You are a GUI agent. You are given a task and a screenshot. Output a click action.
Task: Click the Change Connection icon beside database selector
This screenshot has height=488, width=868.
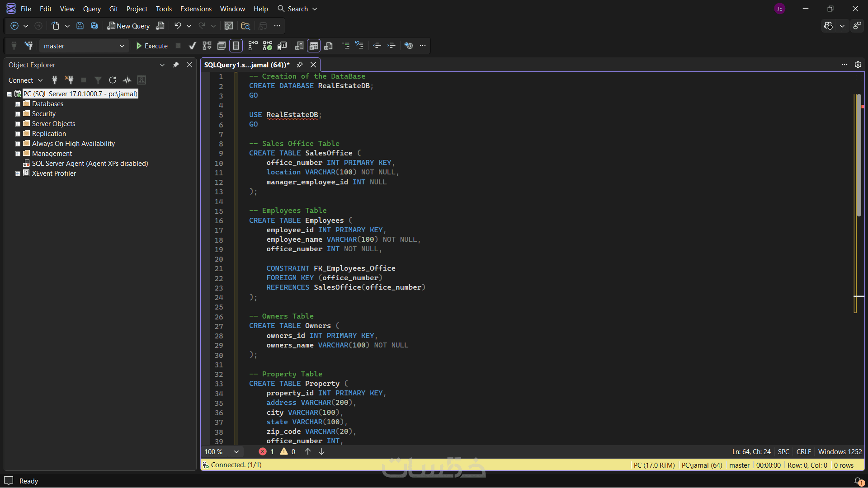point(28,46)
